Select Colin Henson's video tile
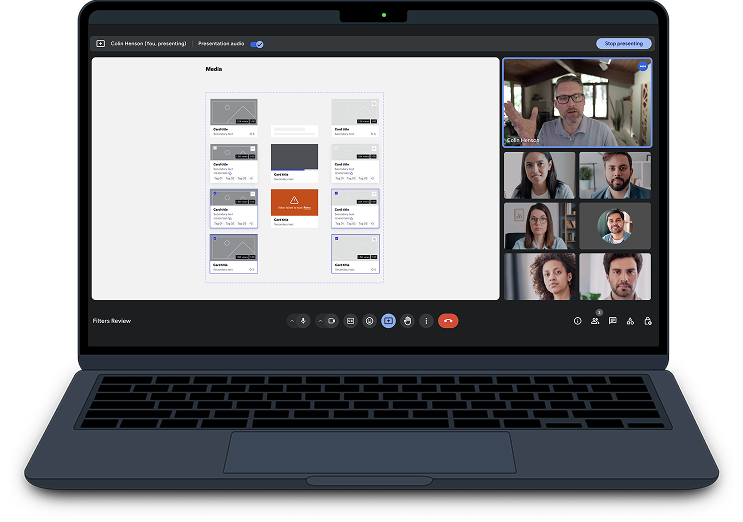 point(577,103)
